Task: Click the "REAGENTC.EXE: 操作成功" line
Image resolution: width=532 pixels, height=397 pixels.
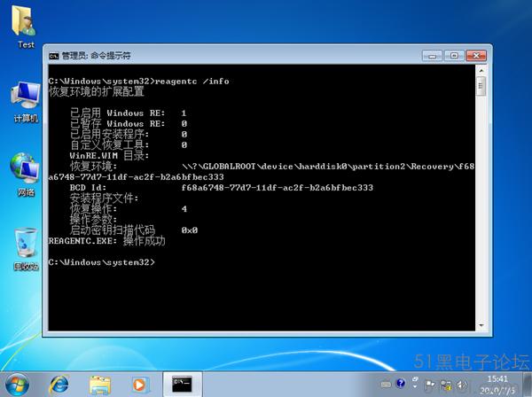Action: point(106,241)
